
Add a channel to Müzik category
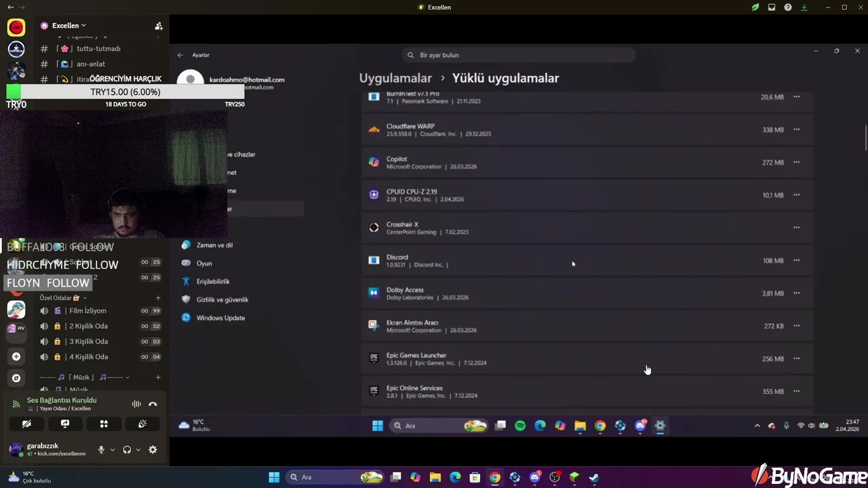tap(158, 378)
